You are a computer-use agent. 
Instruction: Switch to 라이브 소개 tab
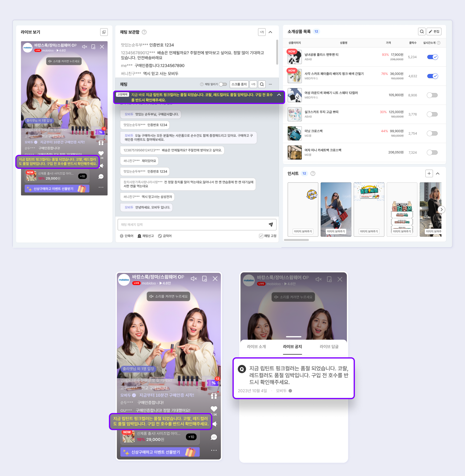256,347
